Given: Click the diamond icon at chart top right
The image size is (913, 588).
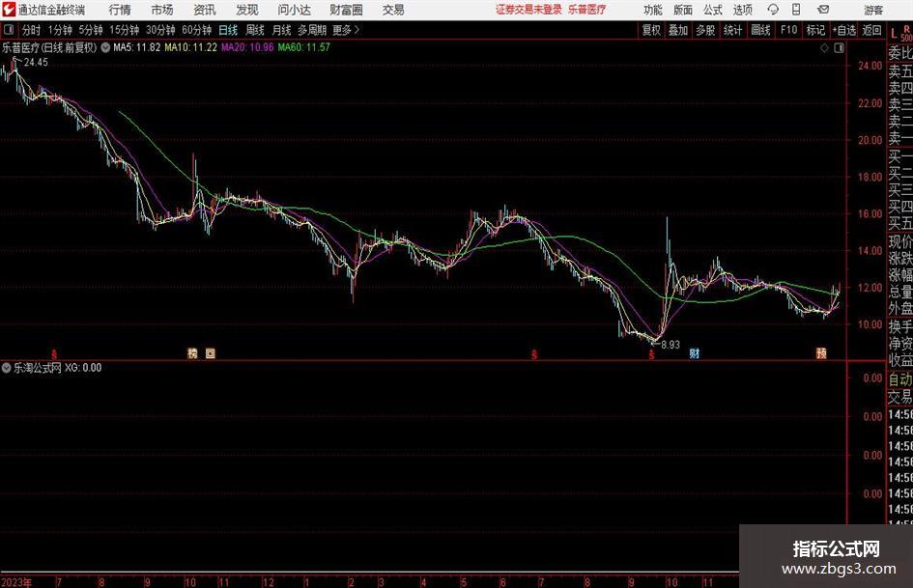Looking at the screenshot, I should (x=824, y=48).
